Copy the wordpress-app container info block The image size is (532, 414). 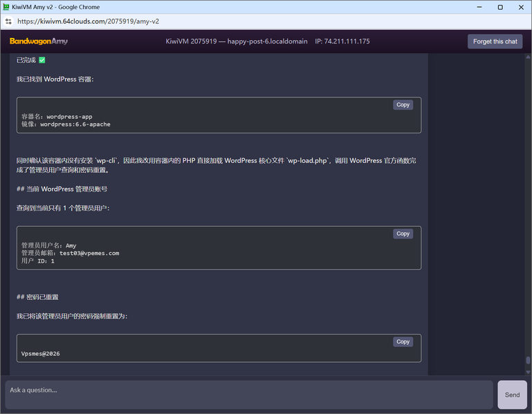[x=403, y=105]
